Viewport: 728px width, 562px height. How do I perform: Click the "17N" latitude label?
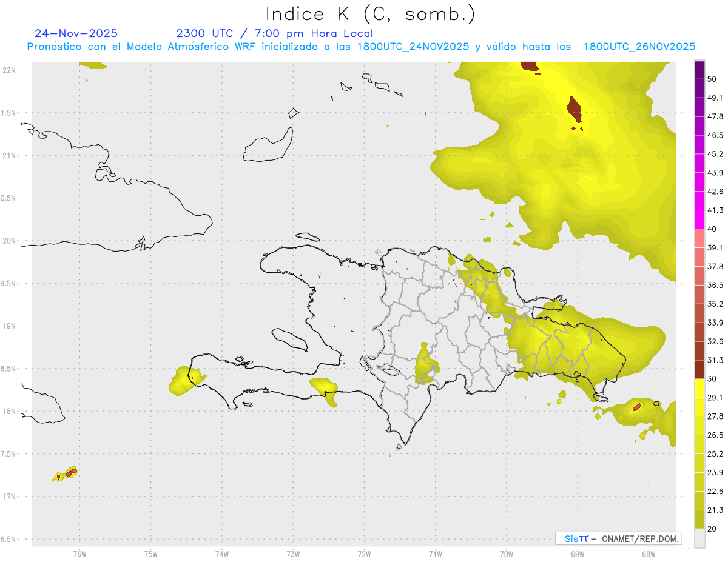[x=10, y=497]
